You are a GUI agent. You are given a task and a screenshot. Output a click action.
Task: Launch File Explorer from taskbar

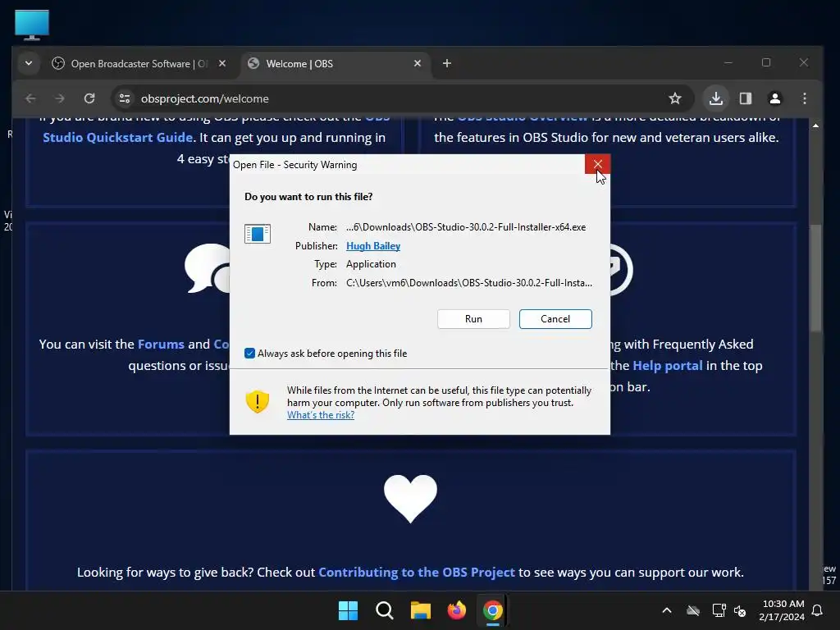421,610
